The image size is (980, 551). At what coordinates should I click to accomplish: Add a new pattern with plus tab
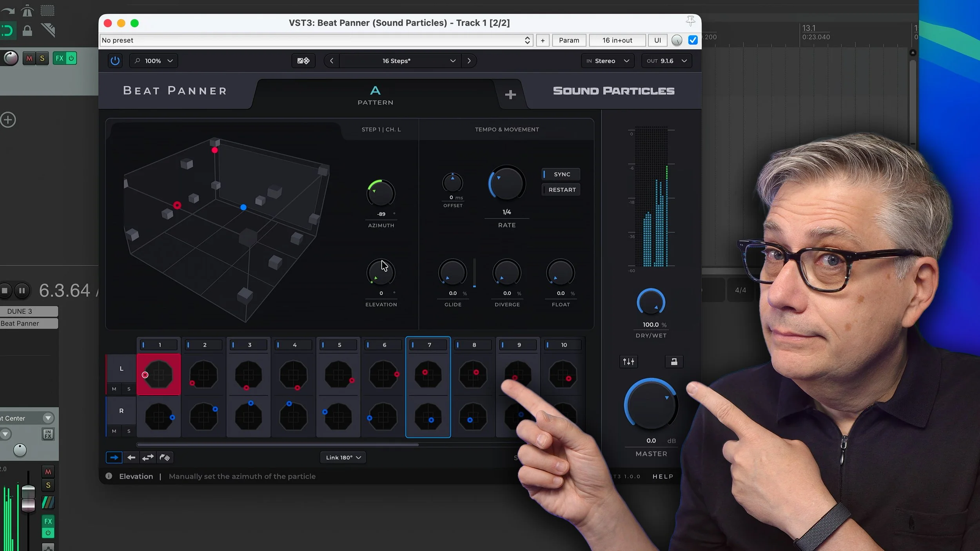coord(510,94)
